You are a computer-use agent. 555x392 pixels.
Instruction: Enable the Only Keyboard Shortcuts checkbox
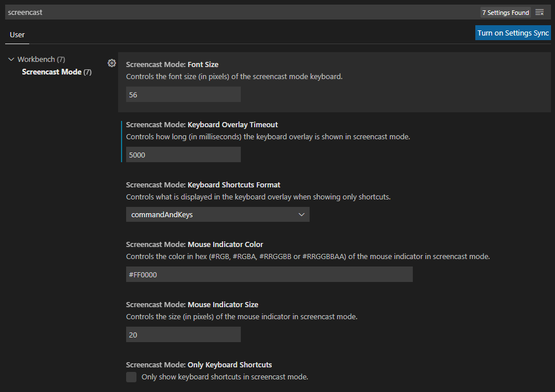pyautogui.click(x=131, y=377)
